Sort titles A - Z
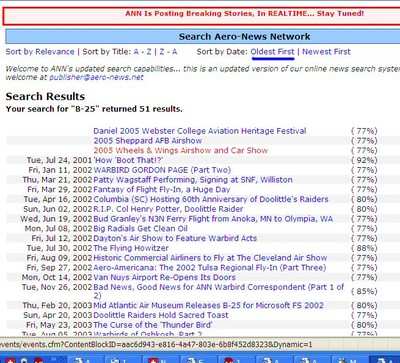 [x=142, y=52]
